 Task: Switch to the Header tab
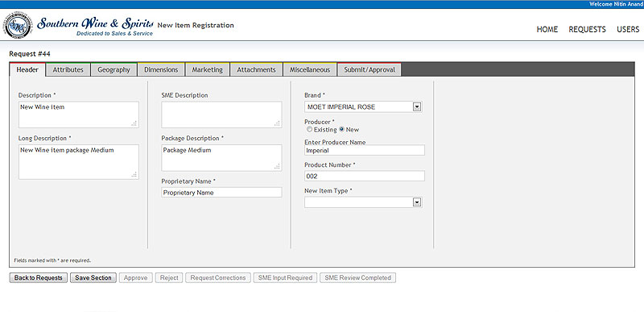point(27,70)
